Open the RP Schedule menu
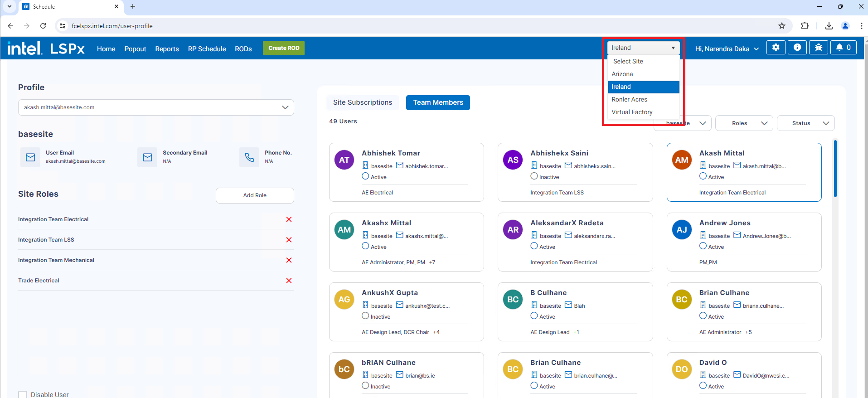Image resolution: width=868 pixels, height=398 pixels. (x=207, y=49)
